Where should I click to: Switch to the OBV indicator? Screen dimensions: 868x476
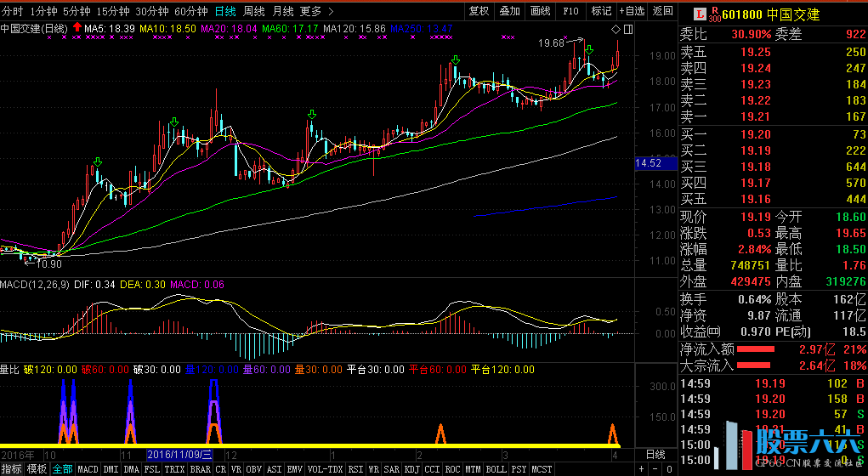[254, 469]
